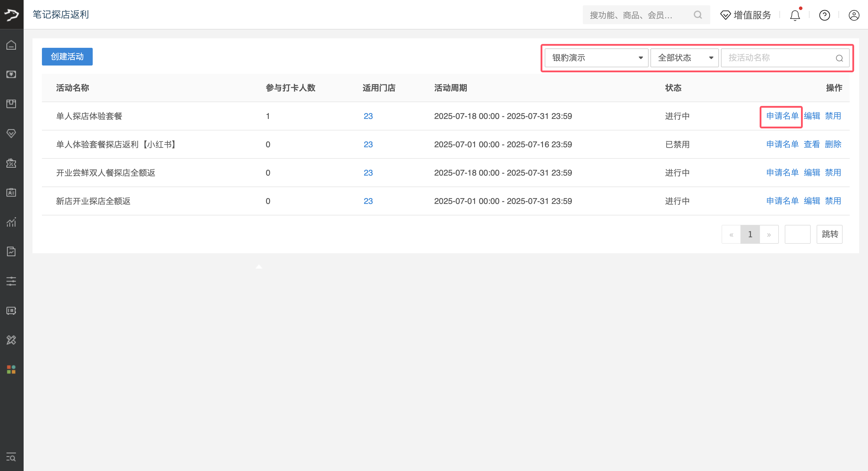Open the user account avatar icon
This screenshot has width=868, height=471.
[x=854, y=15]
